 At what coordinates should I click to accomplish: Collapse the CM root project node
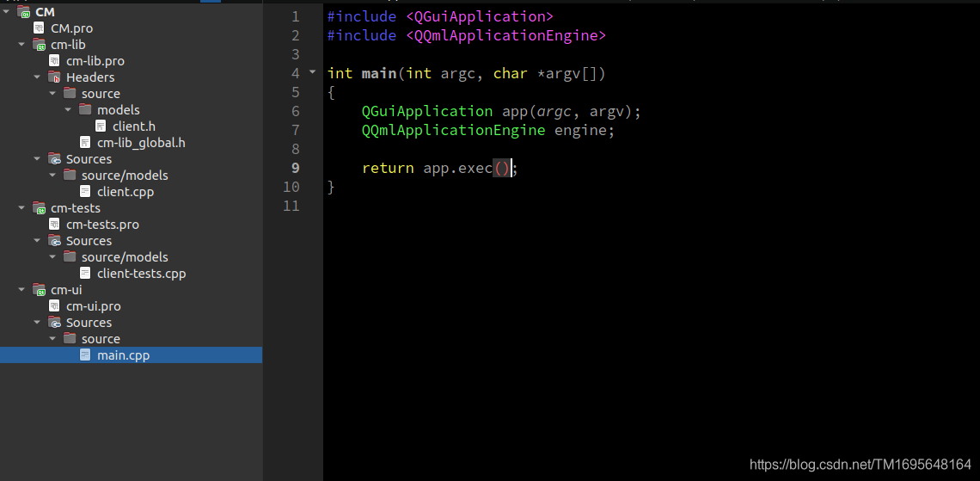click(6, 12)
